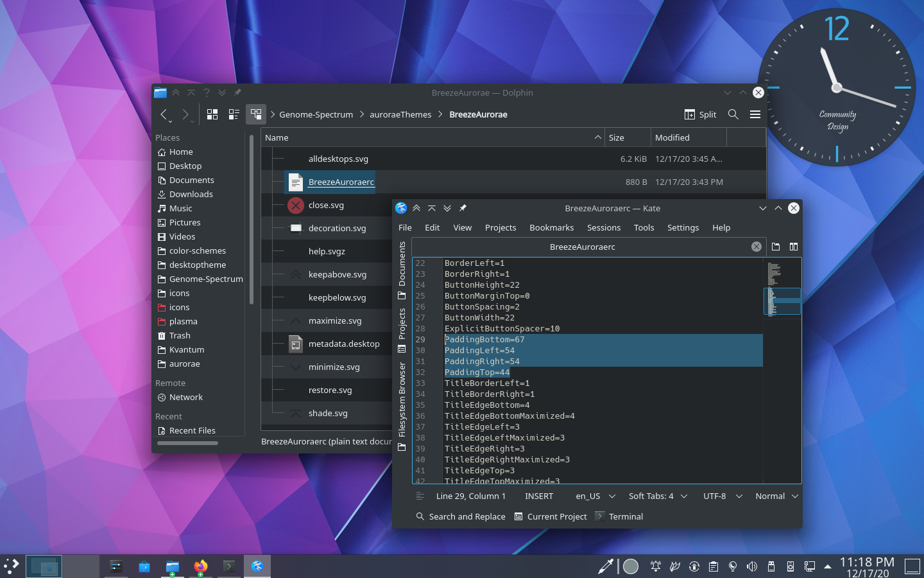Click the help question mark in Dolphin titlebar
924x578 pixels.
[207, 92]
